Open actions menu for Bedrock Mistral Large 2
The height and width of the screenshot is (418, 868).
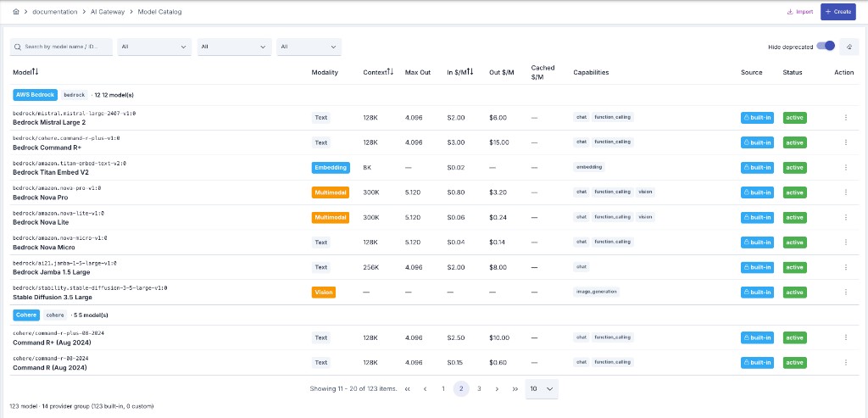(x=845, y=117)
